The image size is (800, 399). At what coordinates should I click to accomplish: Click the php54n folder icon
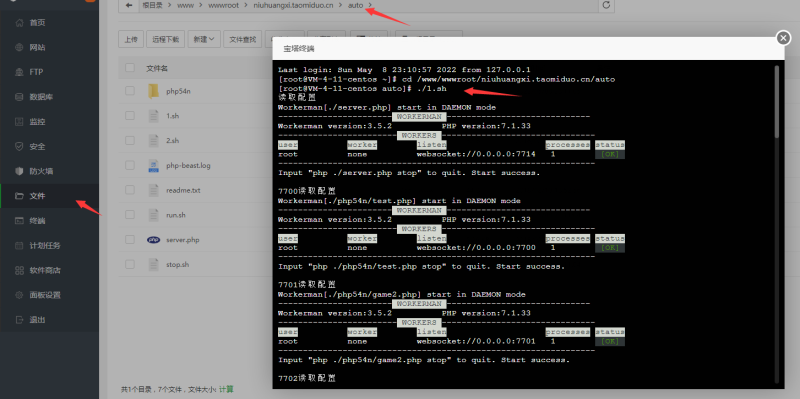point(153,91)
